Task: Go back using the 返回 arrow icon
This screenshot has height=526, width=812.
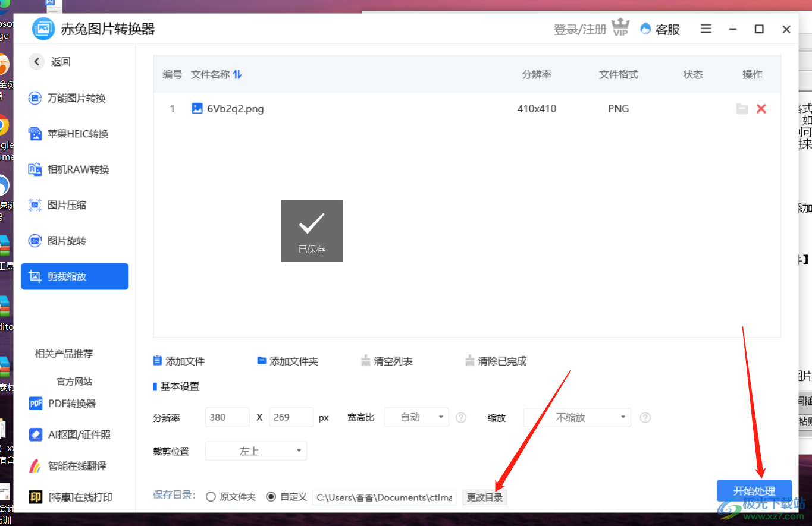Action: [36, 61]
